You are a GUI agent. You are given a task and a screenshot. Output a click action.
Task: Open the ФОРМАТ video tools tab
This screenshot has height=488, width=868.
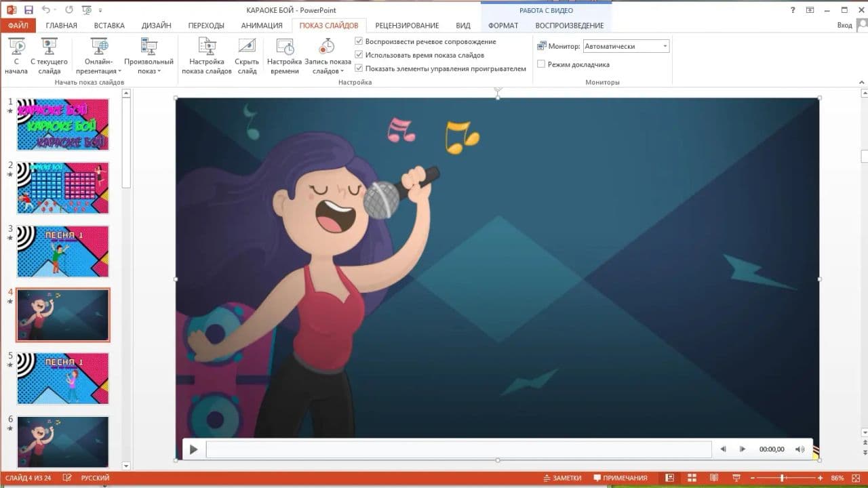pos(503,25)
